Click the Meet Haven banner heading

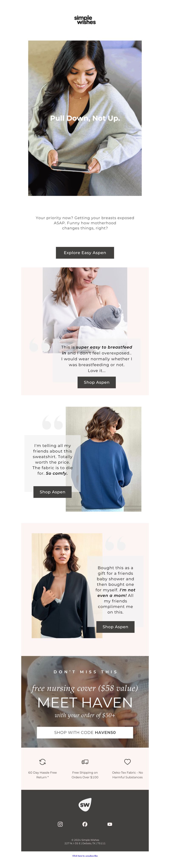[85, 703]
